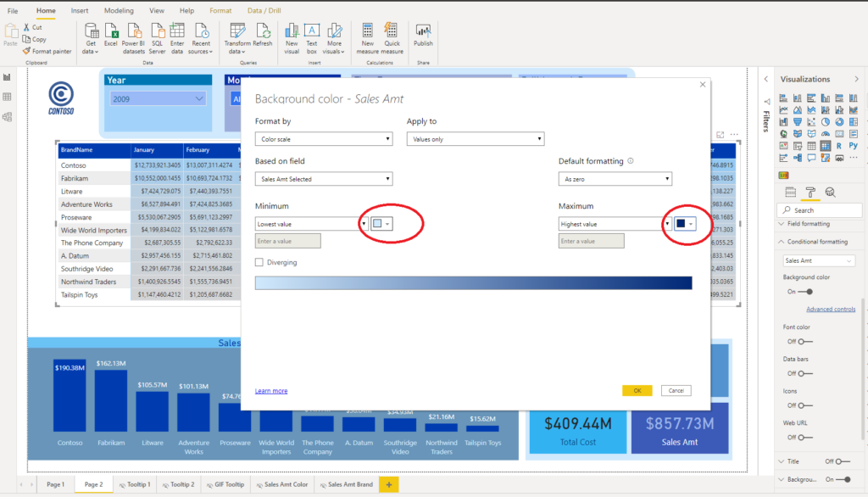This screenshot has width=868, height=497.
Task: Click Format painter
Action: [x=47, y=51]
